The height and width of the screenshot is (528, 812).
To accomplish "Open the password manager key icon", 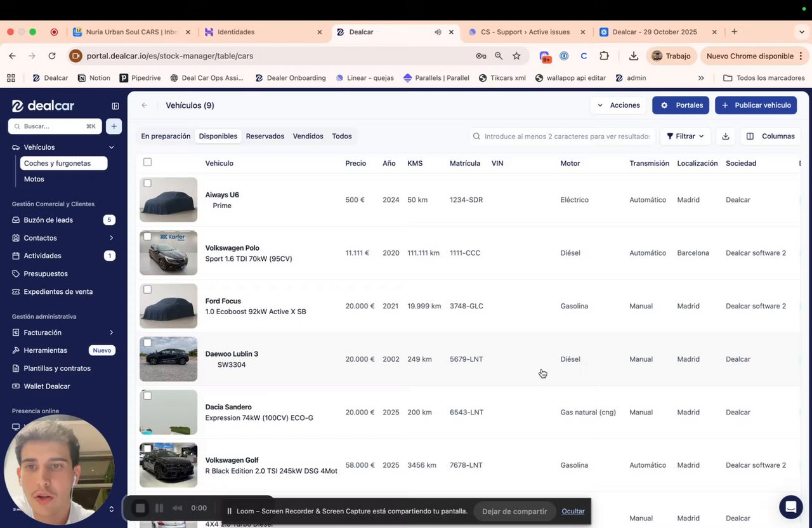I will coord(481,56).
